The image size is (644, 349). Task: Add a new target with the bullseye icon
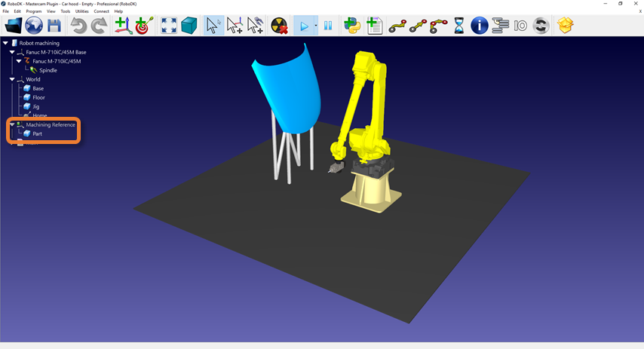coord(144,26)
